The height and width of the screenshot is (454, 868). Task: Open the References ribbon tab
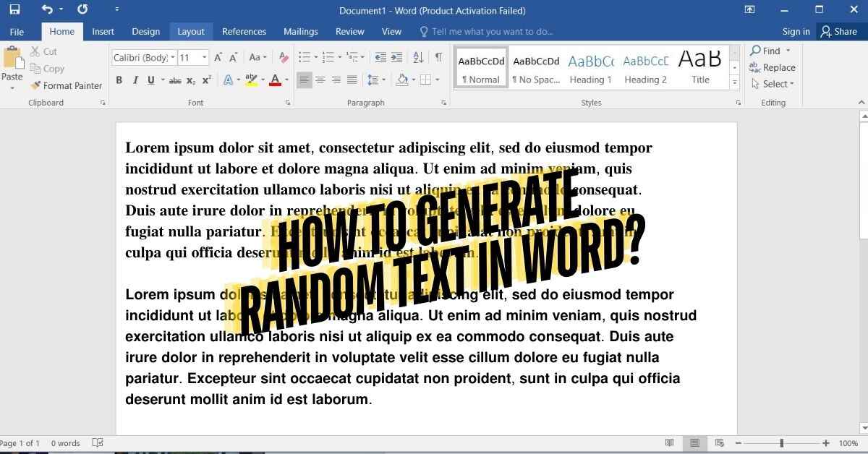click(244, 32)
